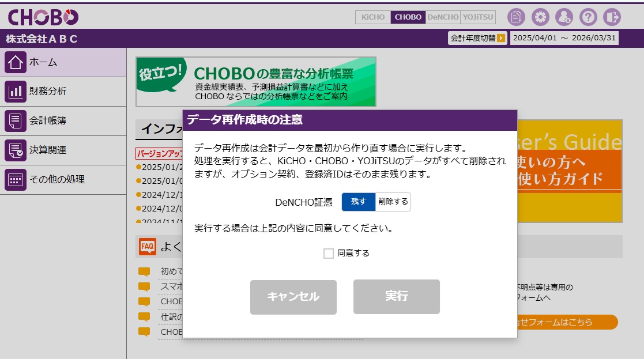Open 財務分析 in the sidebar menu
The height and width of the screenshot is (359, 644).
63,92
